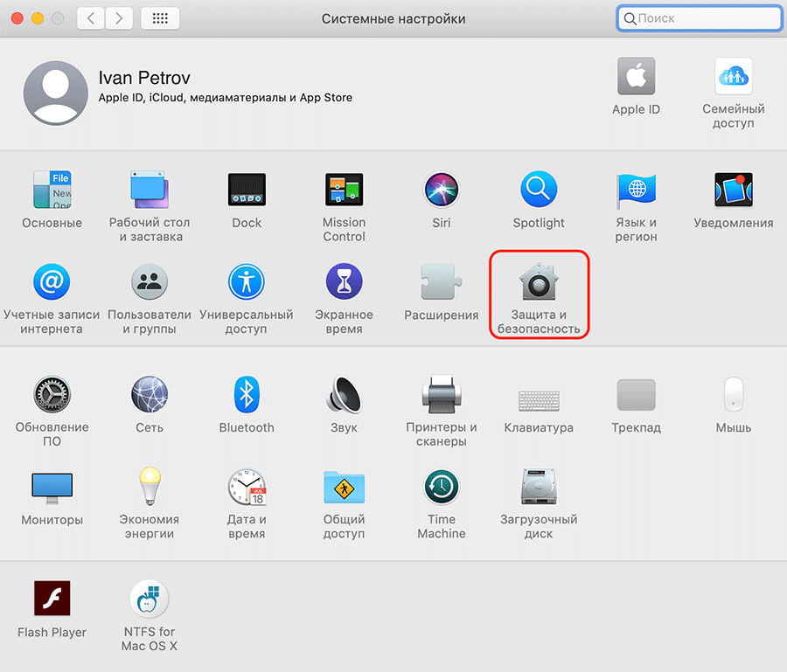Click the back navigation arrow
The width and height of the screenshot is (787, 672).
coord(91,18)
